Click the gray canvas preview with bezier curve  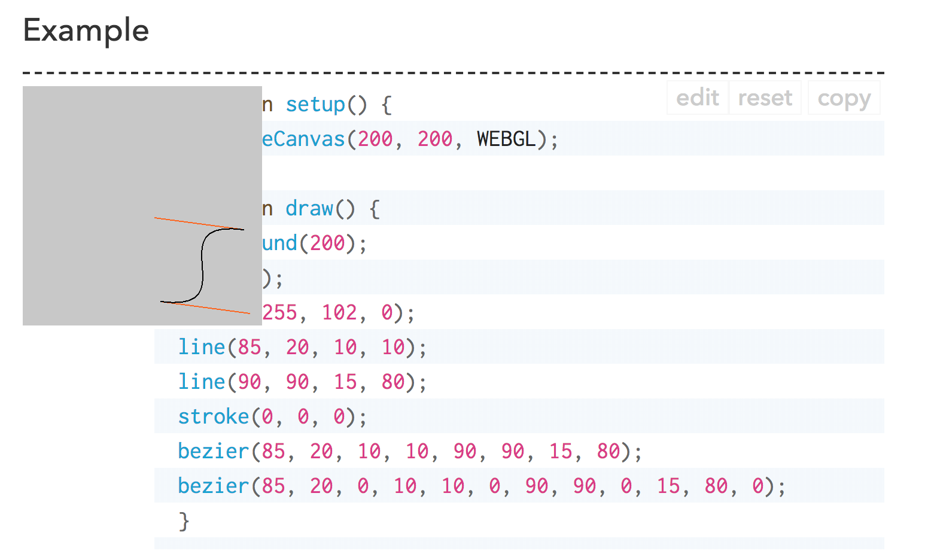142,206
